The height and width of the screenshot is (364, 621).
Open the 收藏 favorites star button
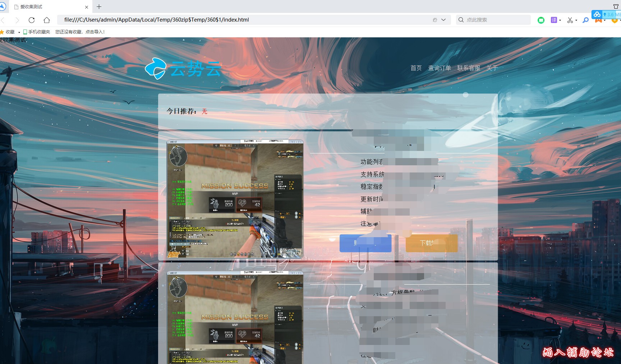(x=7, y=32)
